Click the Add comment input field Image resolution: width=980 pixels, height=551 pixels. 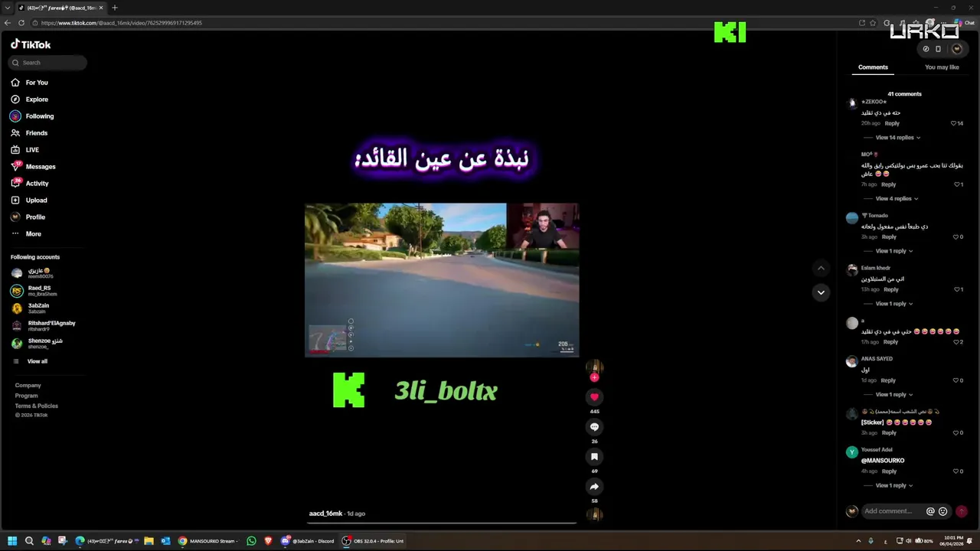[893, 511]
